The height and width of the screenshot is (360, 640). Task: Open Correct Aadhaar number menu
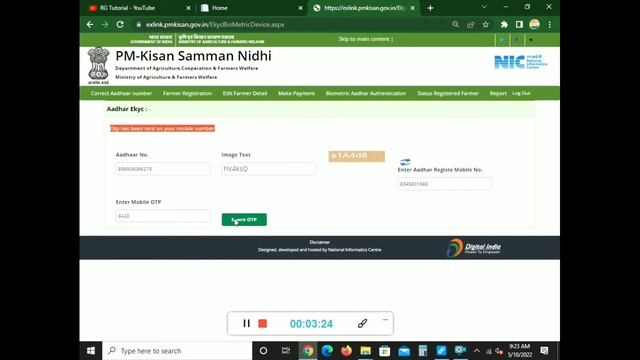(x=121, y=93)
